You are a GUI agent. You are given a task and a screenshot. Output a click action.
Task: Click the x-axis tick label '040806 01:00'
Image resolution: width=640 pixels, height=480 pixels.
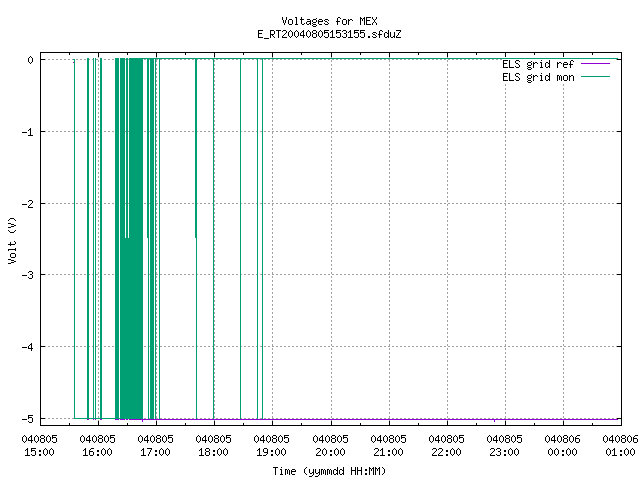[620, 446]
